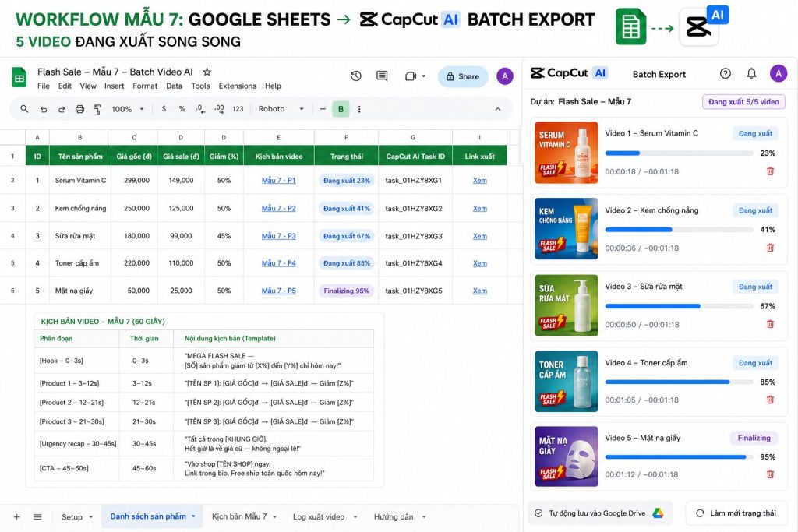Open Serum Vitamin C video thumbnail
Screen dimensions: 798x532
[566, 152]
